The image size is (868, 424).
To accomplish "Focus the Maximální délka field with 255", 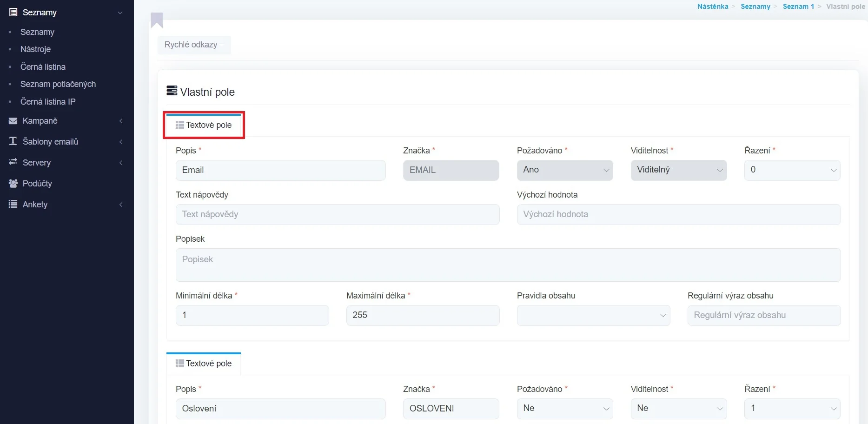I will pos(422,315).
